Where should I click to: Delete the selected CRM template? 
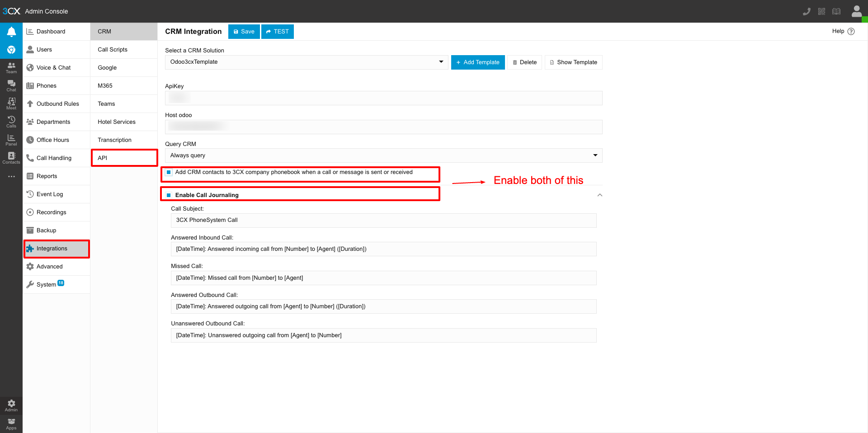(524, 62)
